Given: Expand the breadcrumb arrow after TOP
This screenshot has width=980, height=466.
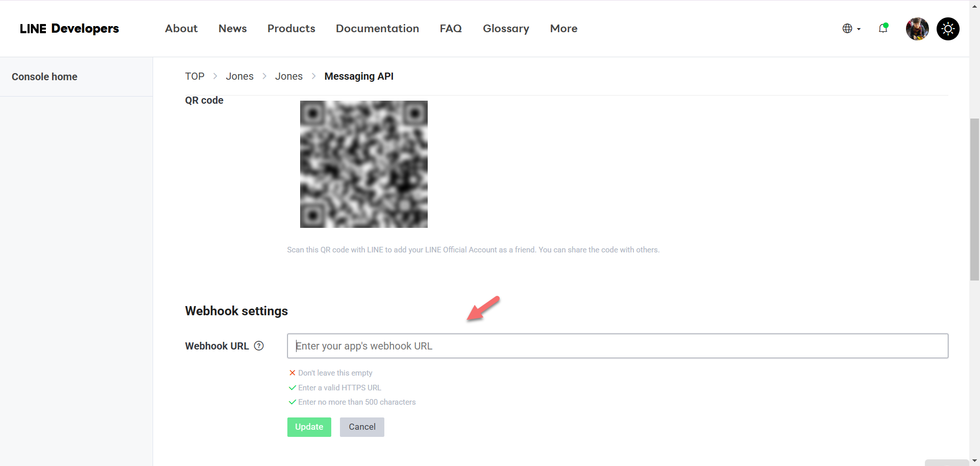Looking at the screenshot, I should point(215,76).
